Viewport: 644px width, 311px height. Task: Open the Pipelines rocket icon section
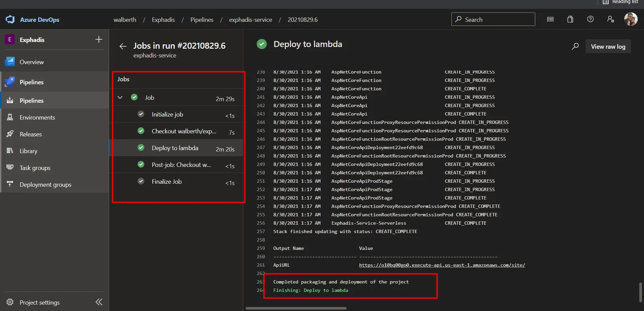pos(10,82)
